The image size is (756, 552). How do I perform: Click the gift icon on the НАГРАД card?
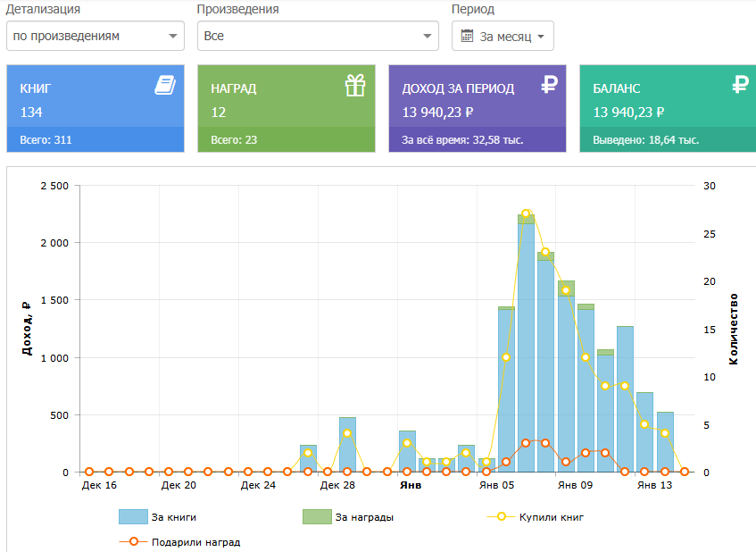[x=355, y=86]
